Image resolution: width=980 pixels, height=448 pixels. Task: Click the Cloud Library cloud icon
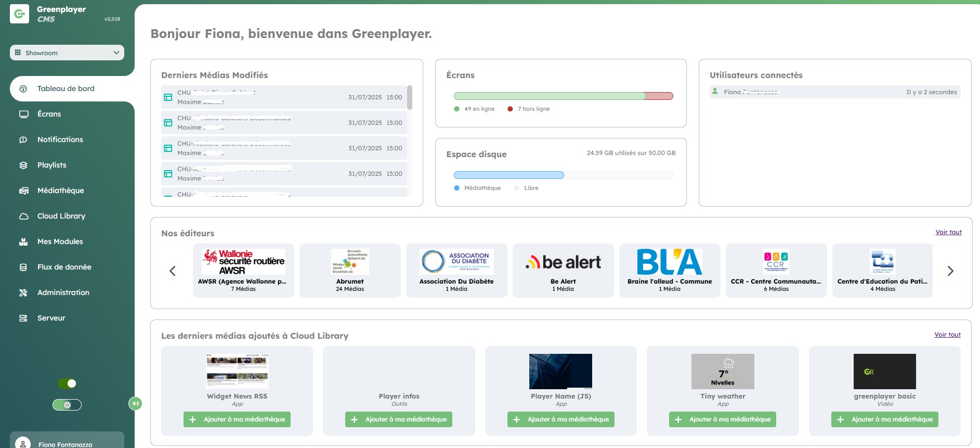coord(23,216)
